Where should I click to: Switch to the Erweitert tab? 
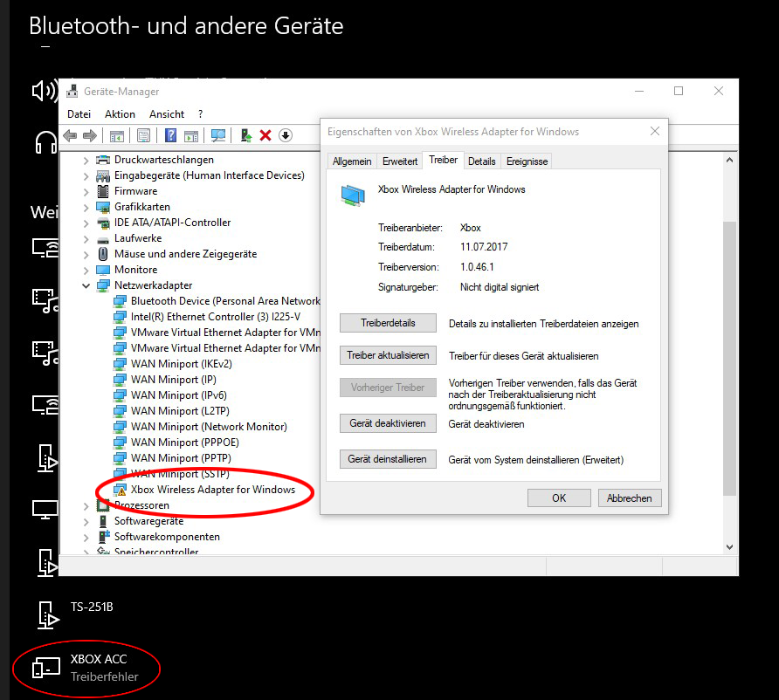(400, 161)
